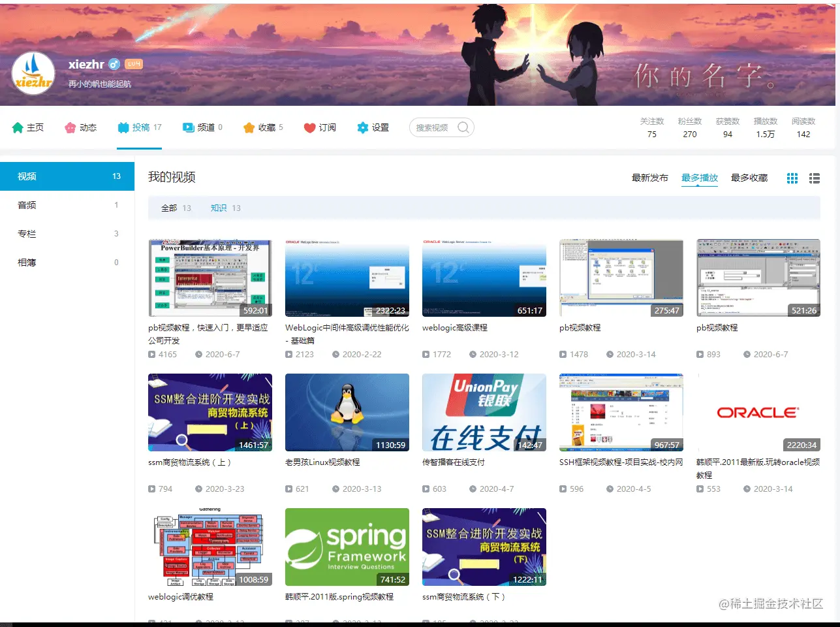Open 主页 tab

coord(28,127)
